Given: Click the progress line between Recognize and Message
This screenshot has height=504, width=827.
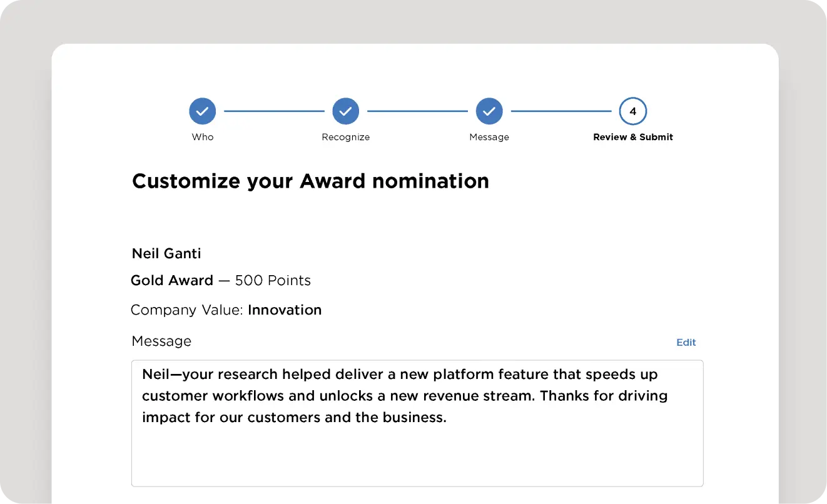Looking at the screenshot, I should 417,111.
